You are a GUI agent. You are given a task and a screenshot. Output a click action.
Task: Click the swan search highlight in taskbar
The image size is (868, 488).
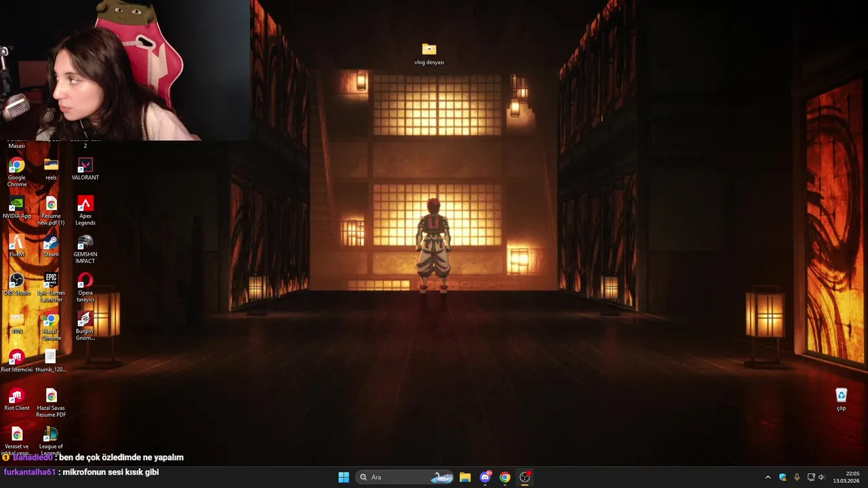(x=442, y=477)
